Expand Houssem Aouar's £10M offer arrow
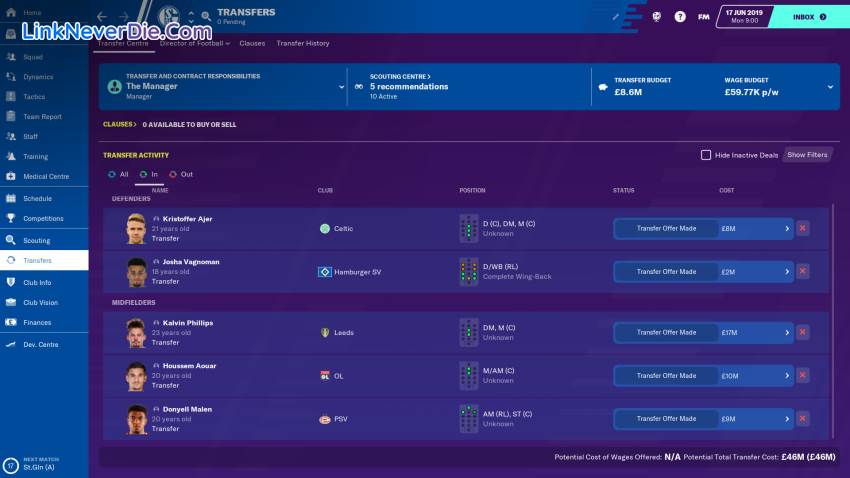This screenshot has width=850, height=478. pyautogui.click(x=787, y=376)
